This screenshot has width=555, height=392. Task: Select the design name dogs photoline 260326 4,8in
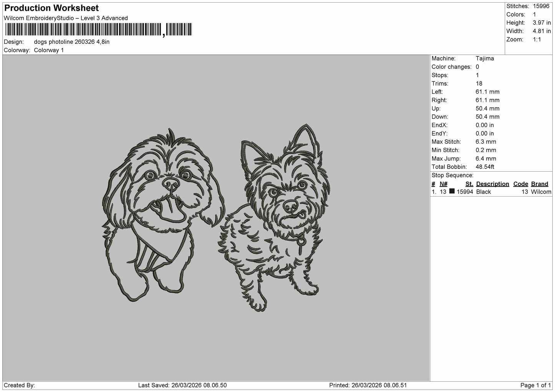(x=72, y=42)
